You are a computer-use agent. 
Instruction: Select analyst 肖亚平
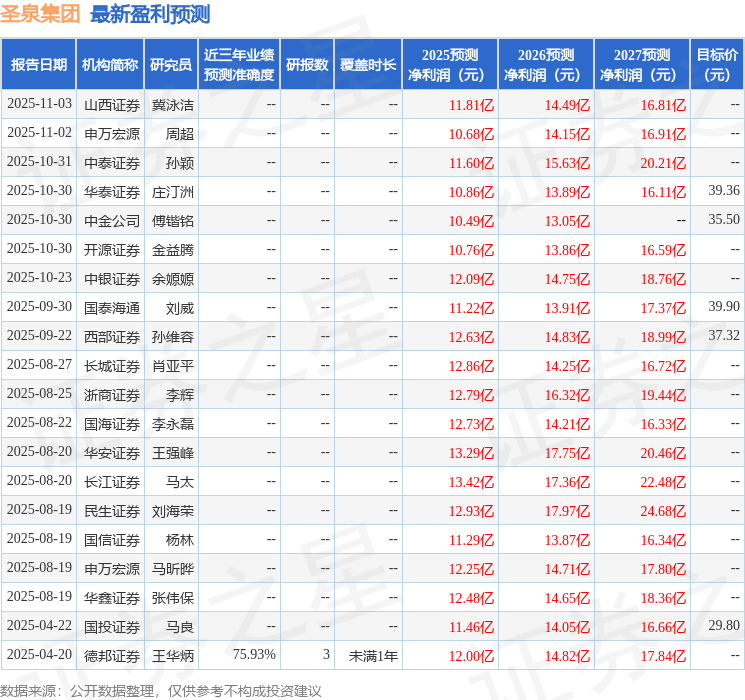point(173,366)
